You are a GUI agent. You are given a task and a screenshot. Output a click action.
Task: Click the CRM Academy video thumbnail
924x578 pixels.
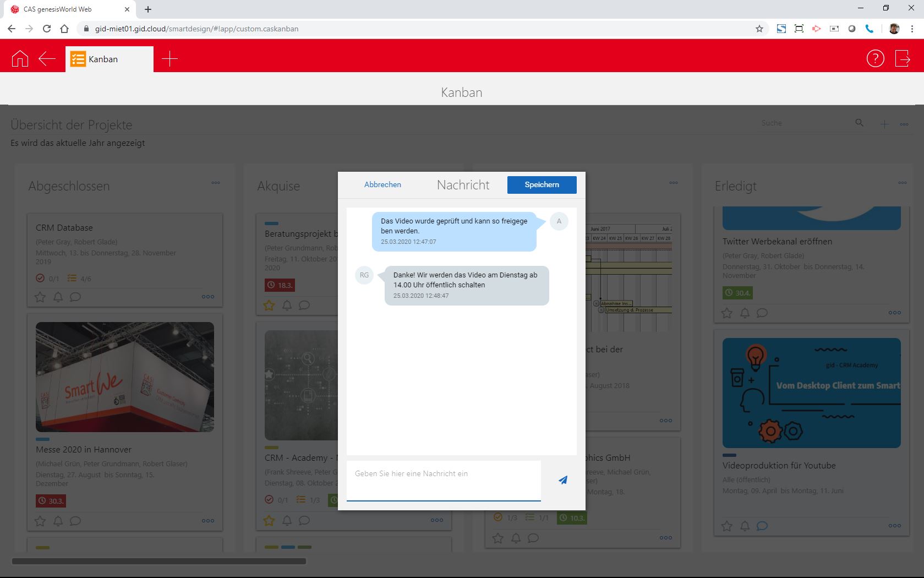pyautogui.click(x=812, y=393)
